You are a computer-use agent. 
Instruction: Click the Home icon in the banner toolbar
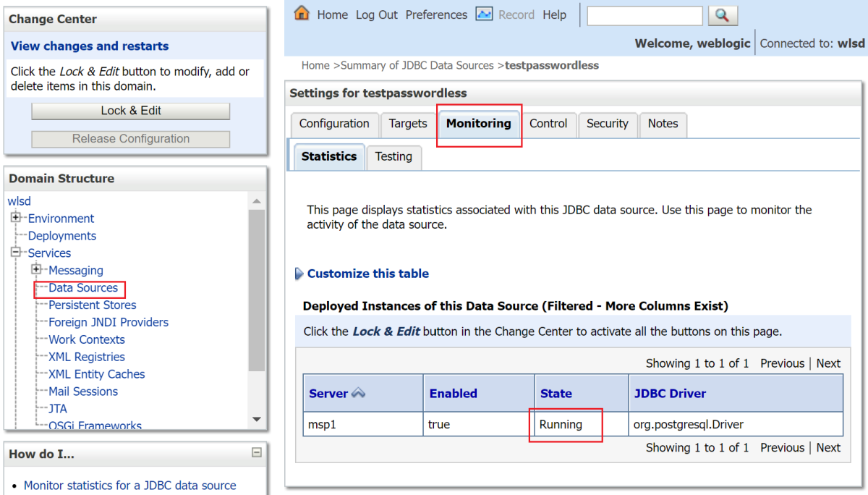[300, 14]
